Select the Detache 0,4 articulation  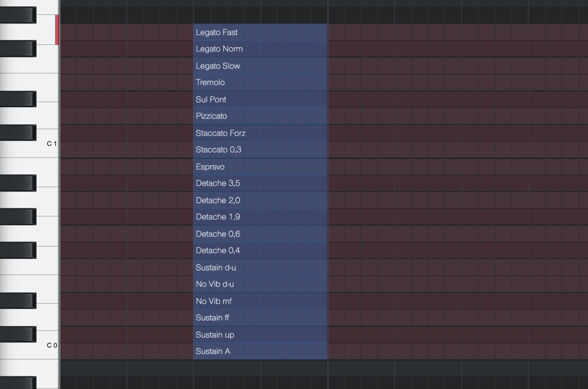click(258, 250)
